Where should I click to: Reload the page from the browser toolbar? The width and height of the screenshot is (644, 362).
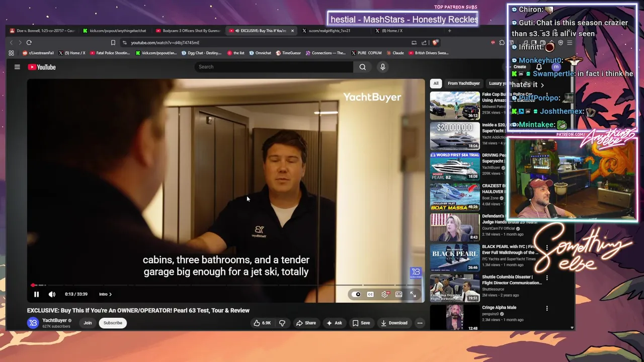point(29,43)
